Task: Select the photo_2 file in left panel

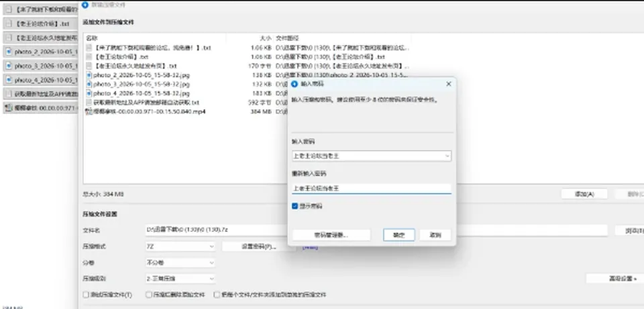Action: pos(40,52)
